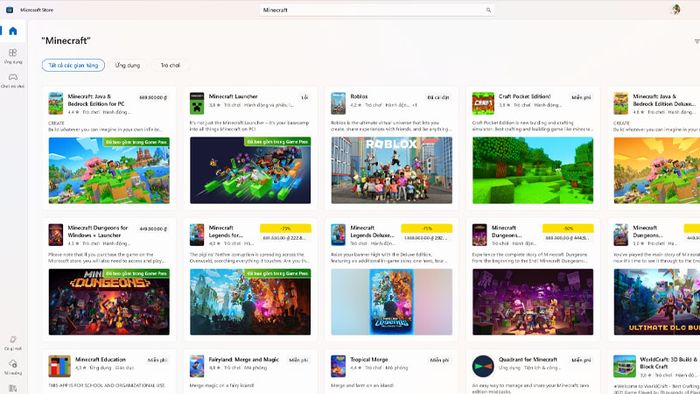Image resolution: width=700 pixels, height=394 pixels.
Task: Click the Minecraft Java & Bedrock Edition for PC icon
Action: click(x=56, y=104)
